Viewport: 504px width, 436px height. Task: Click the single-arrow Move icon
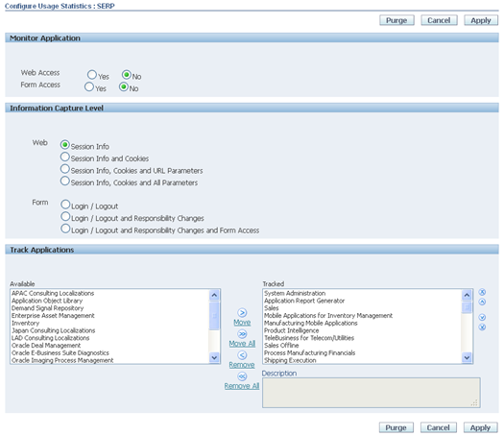(x=242, y=312)
